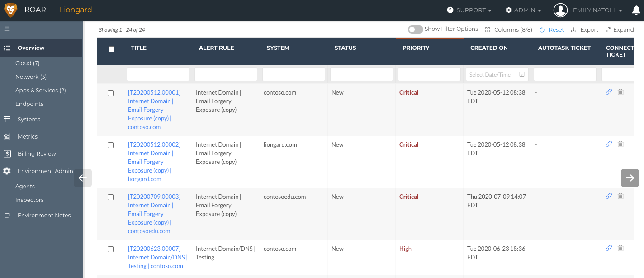This screenshot has height=278, width=644.
Task: Click the trash icon for ticket T20200512.00001
Action: point(620,92)
